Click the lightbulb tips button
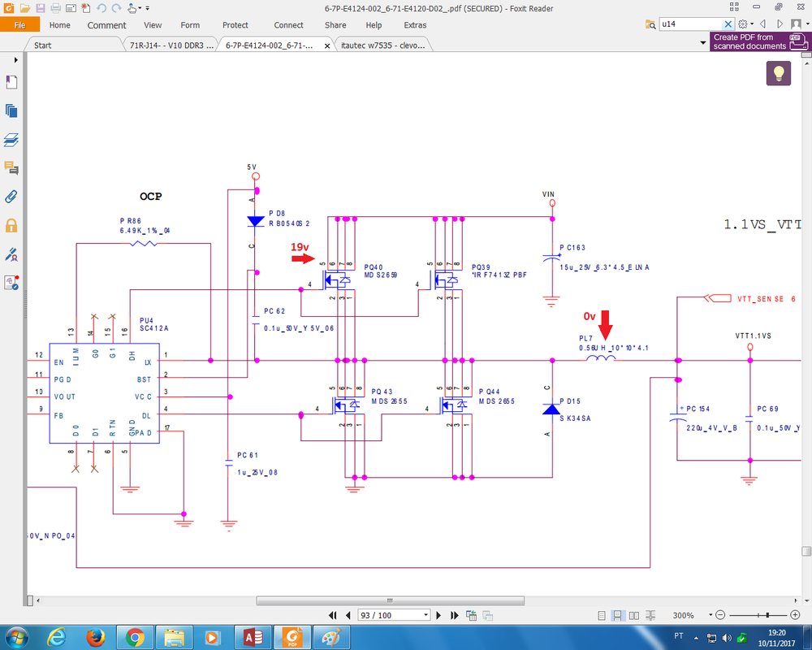812x650 pixels. 778,73
